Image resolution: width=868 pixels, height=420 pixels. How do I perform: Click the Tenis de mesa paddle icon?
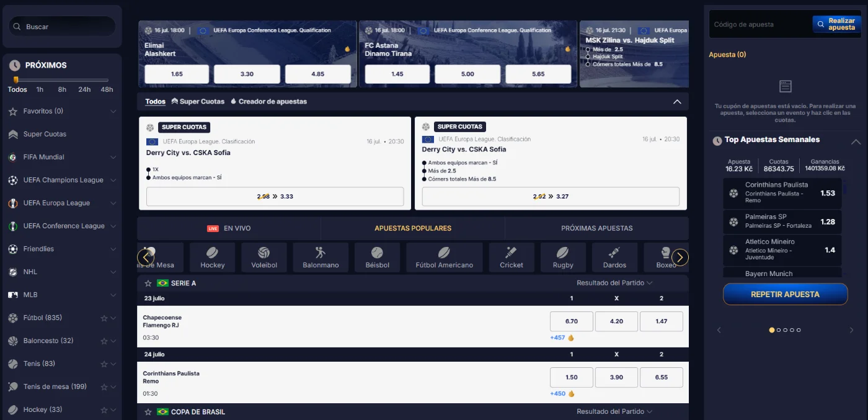(13, 386)
